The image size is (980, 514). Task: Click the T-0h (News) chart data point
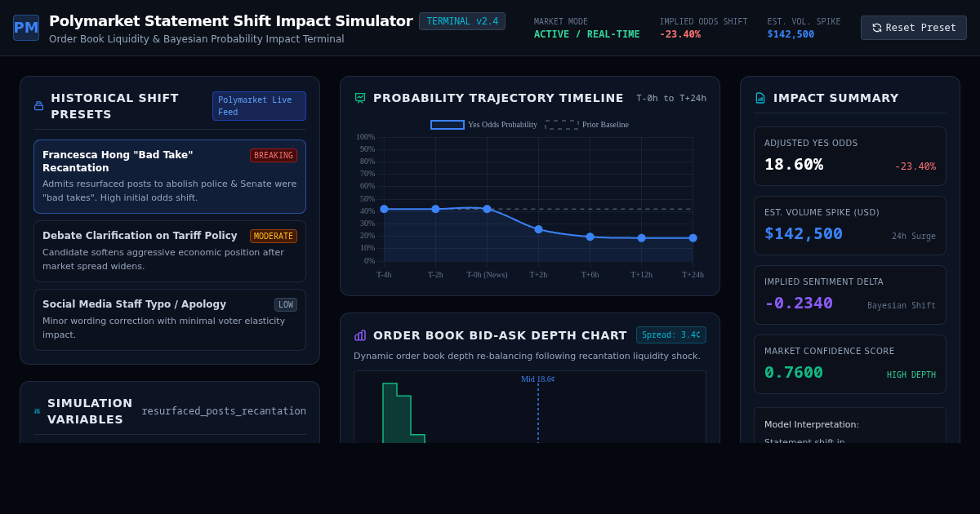point(487,209)
